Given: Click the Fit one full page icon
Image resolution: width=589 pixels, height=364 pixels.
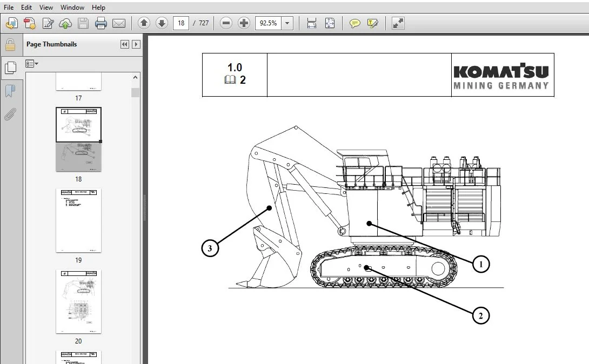Looking at the screenshot, I should (330, 23).
